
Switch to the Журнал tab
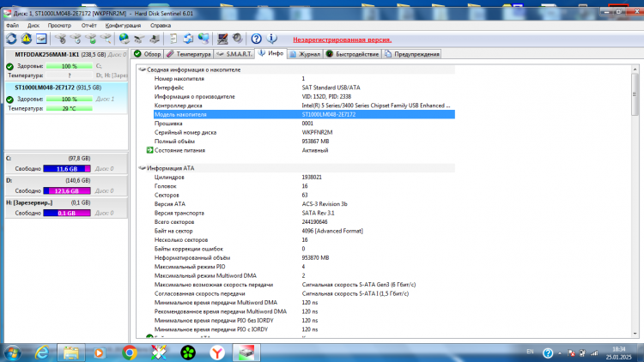305,54
